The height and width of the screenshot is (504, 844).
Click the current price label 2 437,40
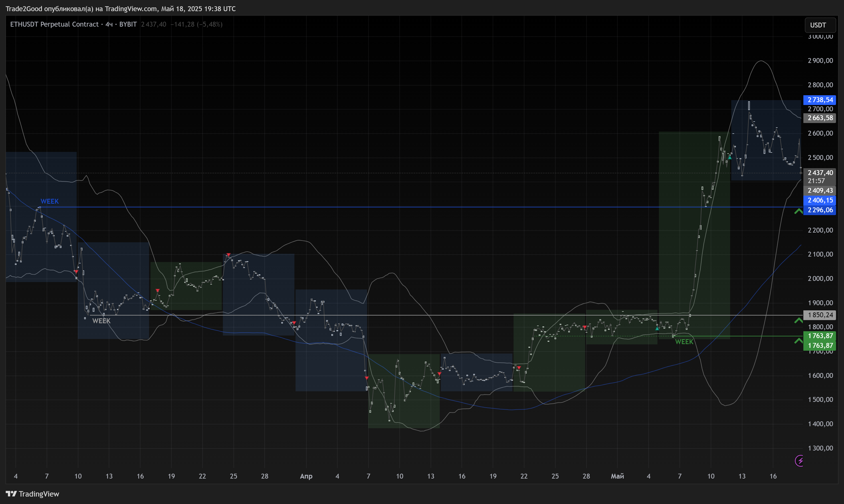pos(820,173)
